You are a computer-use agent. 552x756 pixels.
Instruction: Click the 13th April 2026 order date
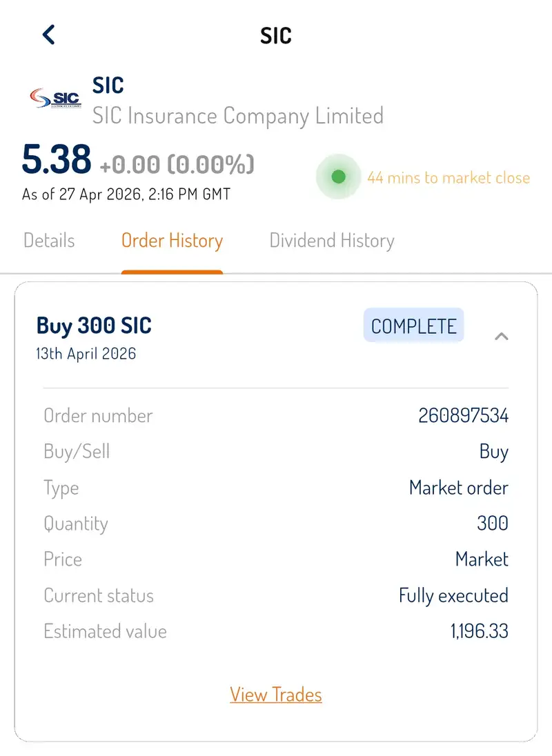point(86,354)
